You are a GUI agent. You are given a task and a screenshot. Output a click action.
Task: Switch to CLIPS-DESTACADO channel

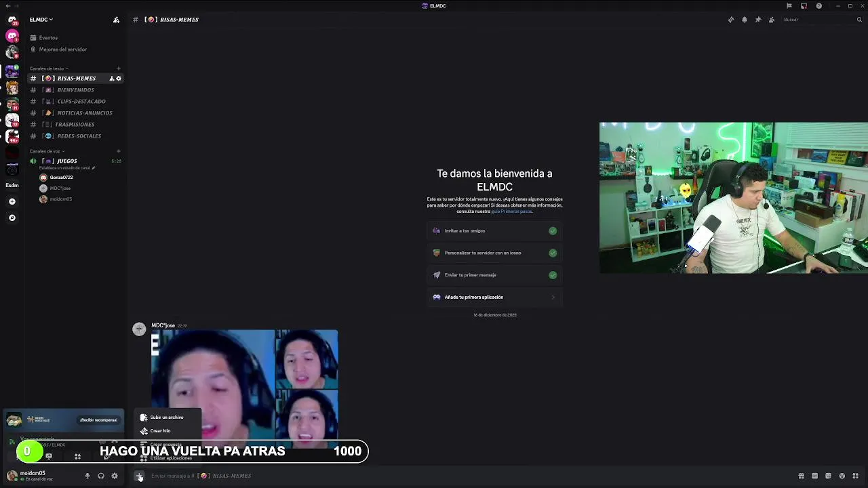75,102
